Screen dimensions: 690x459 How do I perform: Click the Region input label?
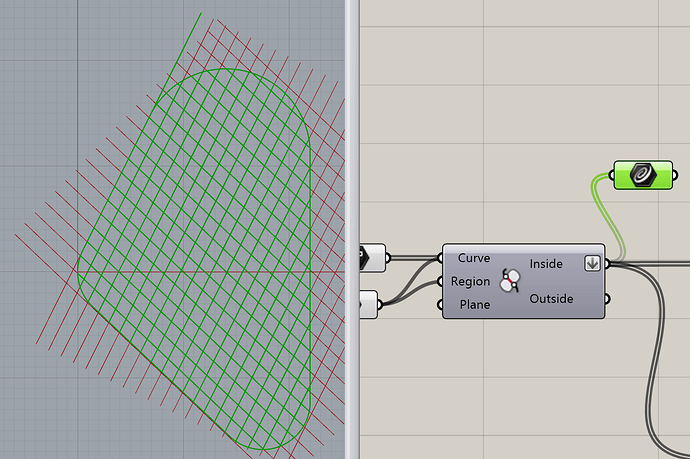click(x=470, y=281)
